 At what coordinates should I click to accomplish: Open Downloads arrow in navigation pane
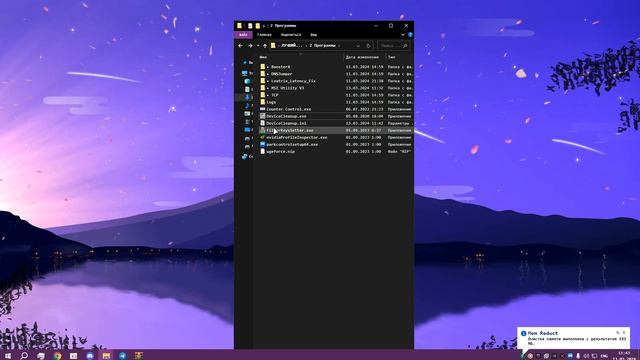[x=247, y=97]
